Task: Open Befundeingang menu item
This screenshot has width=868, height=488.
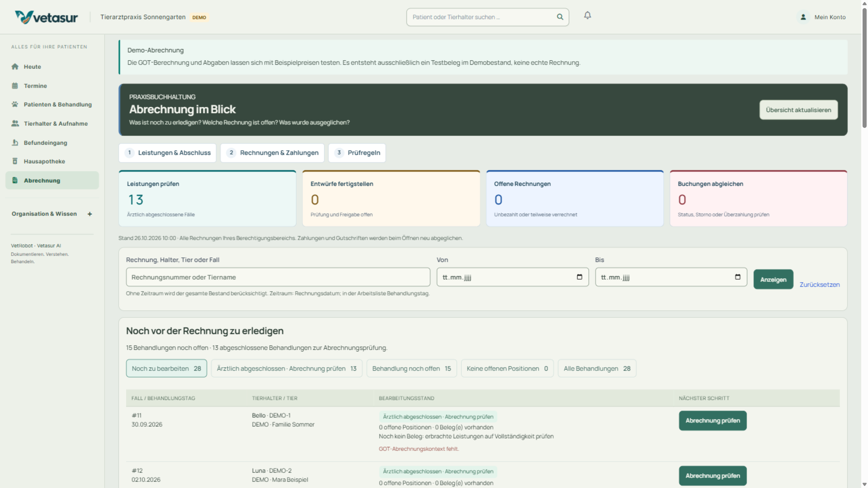Action: (x=52, y=143)
